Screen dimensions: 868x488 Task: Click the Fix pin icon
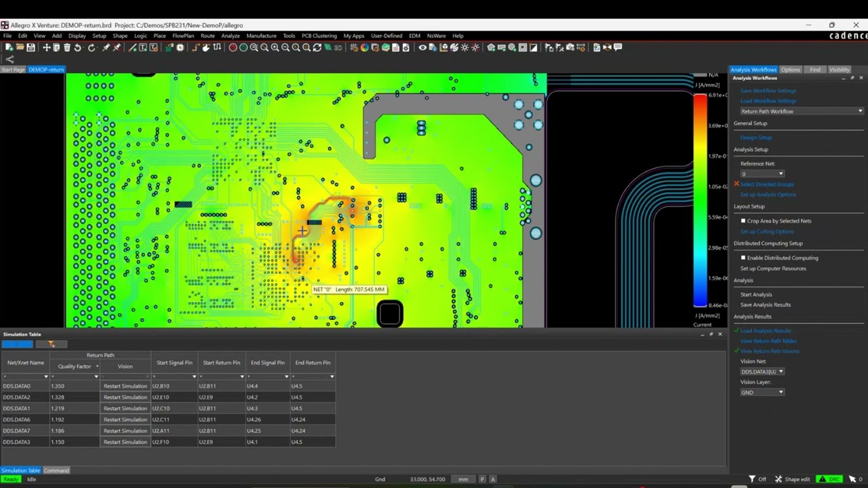point(106,47)
